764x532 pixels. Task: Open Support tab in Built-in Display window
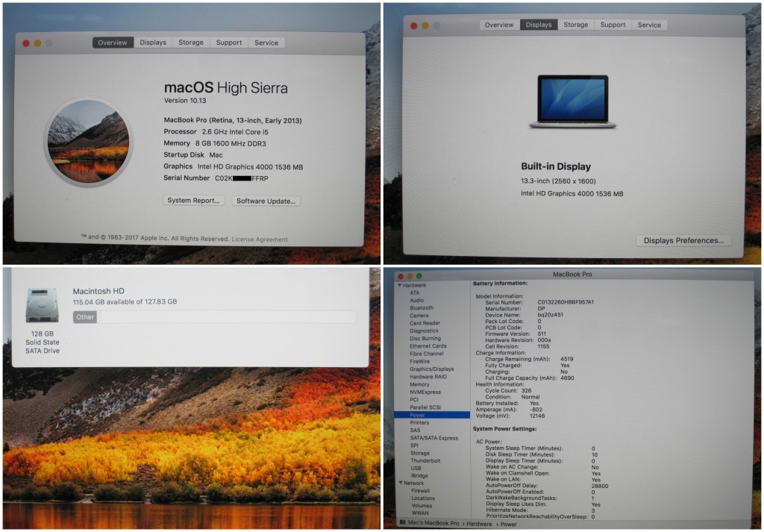(x=613, y=25)
